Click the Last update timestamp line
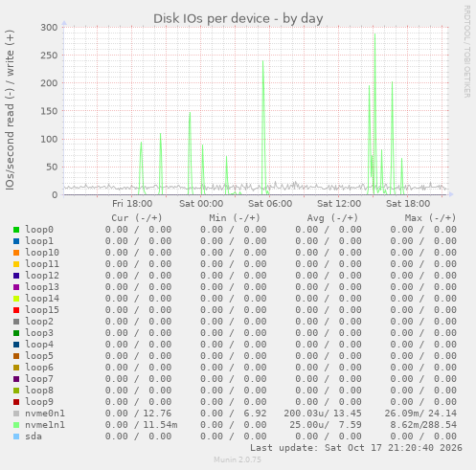 click(356, 448)
